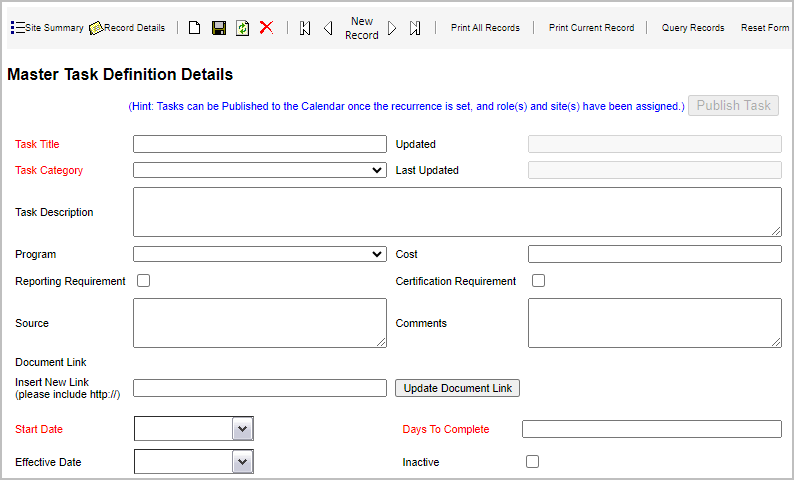
Task: Click Print Current Record
Action: 591,28
